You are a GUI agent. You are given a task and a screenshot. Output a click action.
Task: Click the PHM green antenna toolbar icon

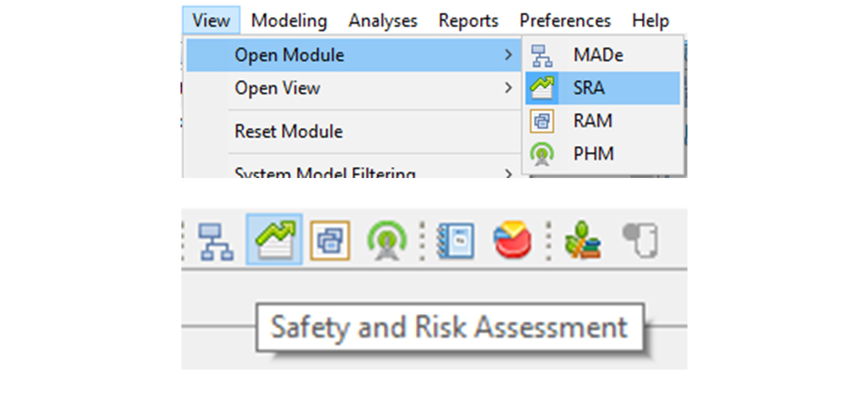387,241
